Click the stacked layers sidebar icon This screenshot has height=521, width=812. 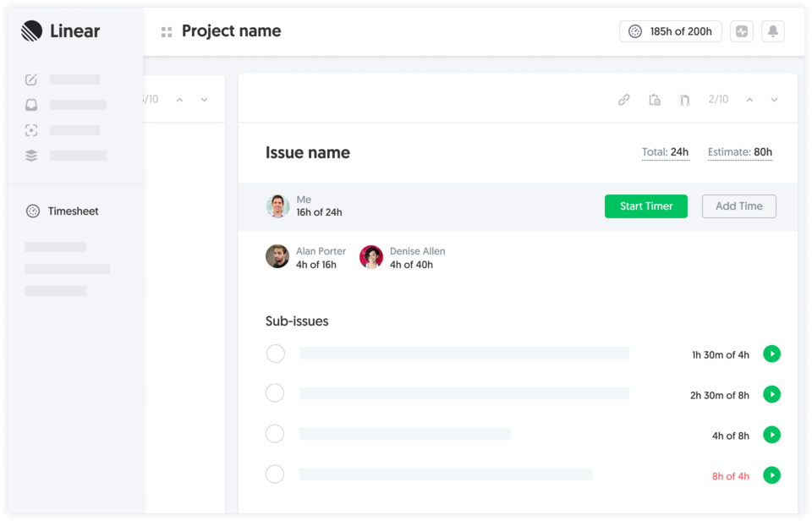[31, 156]
